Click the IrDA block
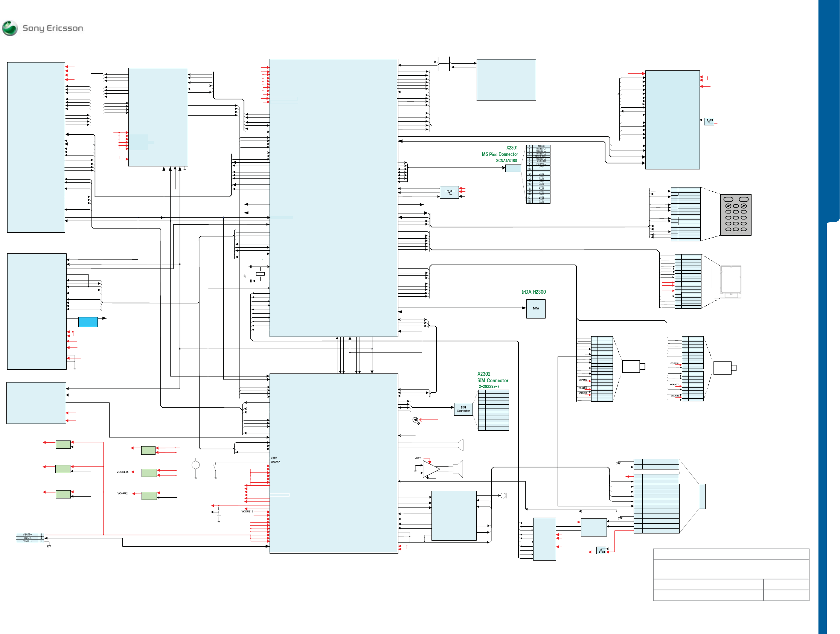This screenshot has width=840, height=634. (535, 309)
